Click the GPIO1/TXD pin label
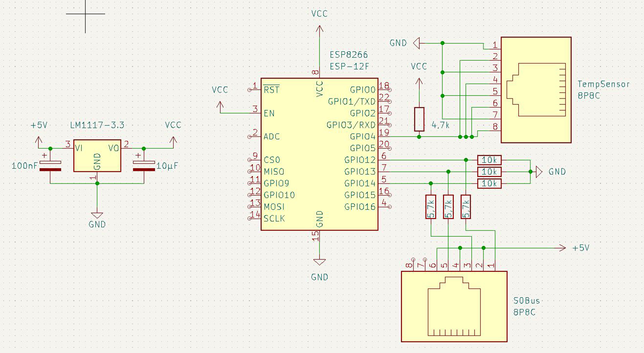644x353 pixels. coord(352,101)
